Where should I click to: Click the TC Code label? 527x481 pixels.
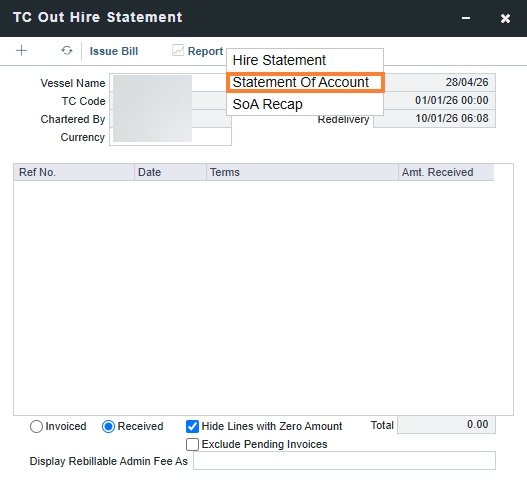click(83, 101)
